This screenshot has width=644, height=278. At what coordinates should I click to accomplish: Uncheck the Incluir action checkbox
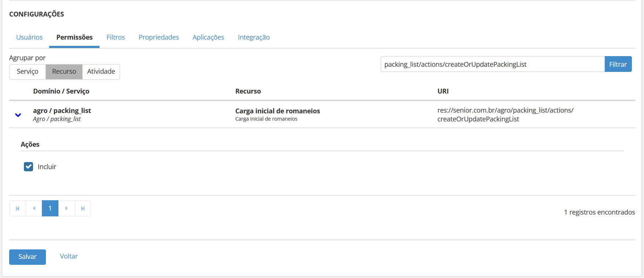point(29,167)
